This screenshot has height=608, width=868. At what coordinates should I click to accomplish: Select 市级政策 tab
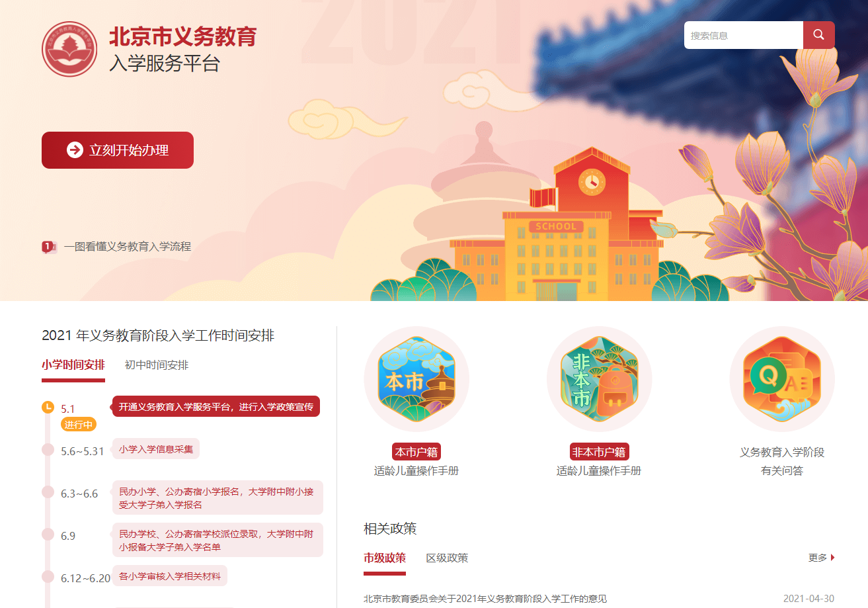(385, 558)
